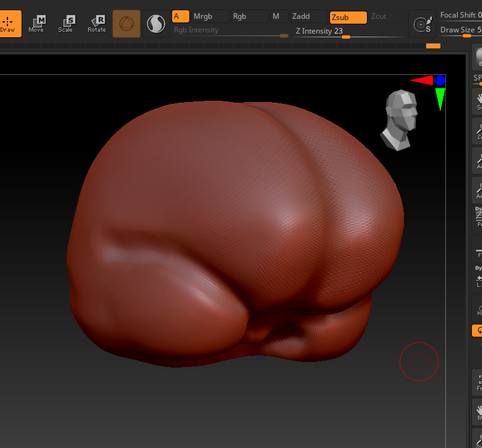Select the dimmed Zcut mode
This screenshot has height=448, width=482.
[388, 16]
